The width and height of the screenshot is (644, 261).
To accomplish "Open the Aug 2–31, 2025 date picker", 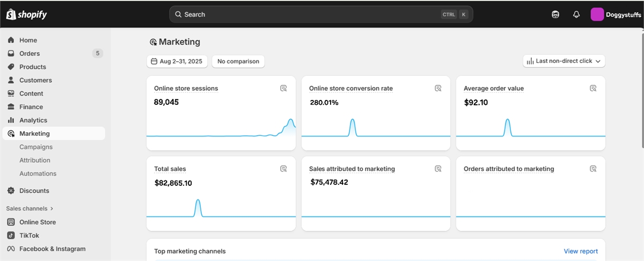I will [x=177, y=61].
